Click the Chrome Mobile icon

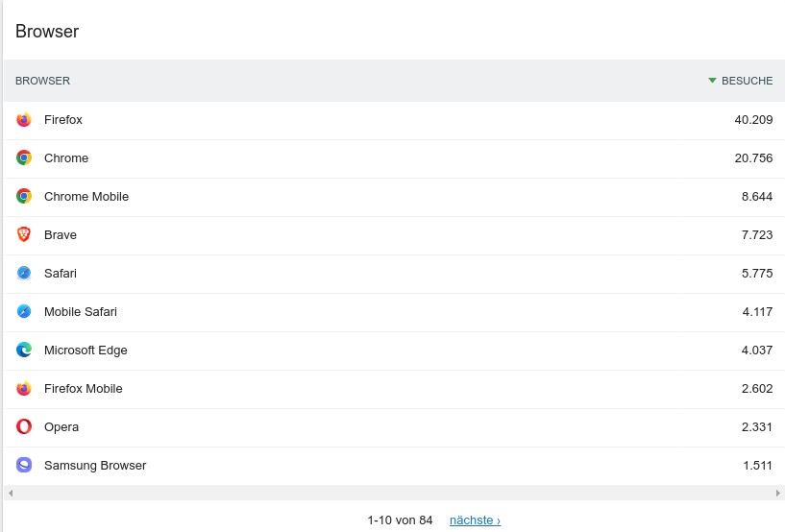(23, 196)
